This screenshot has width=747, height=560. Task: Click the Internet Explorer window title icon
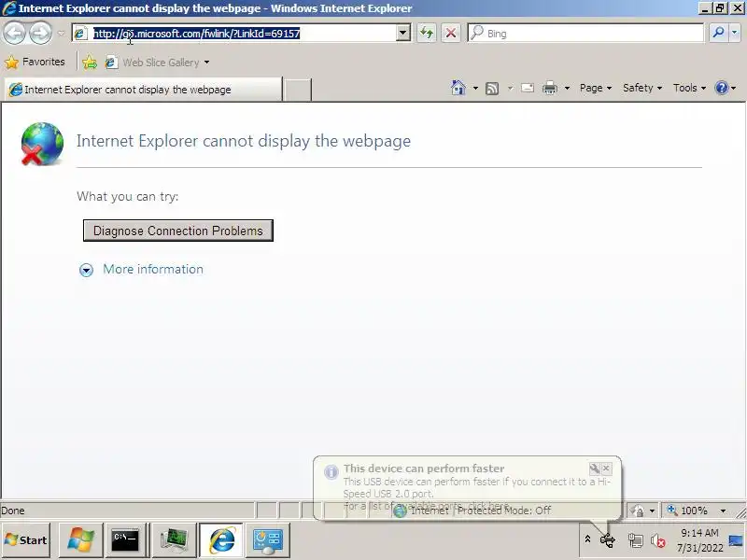(x=9, y=8)
